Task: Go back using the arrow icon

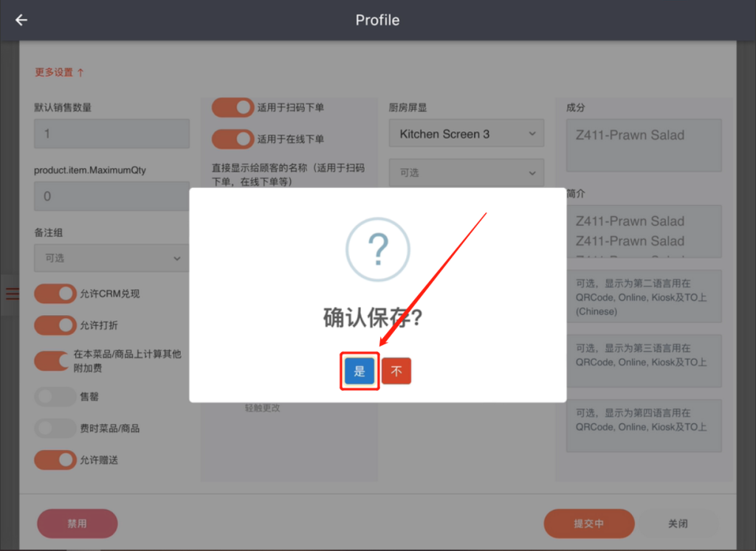Action: 21,20
